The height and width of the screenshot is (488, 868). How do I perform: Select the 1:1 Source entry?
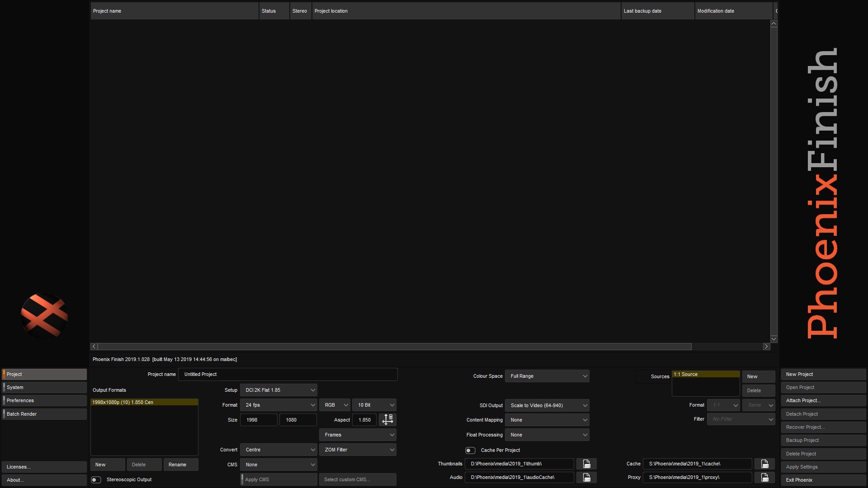706,374
